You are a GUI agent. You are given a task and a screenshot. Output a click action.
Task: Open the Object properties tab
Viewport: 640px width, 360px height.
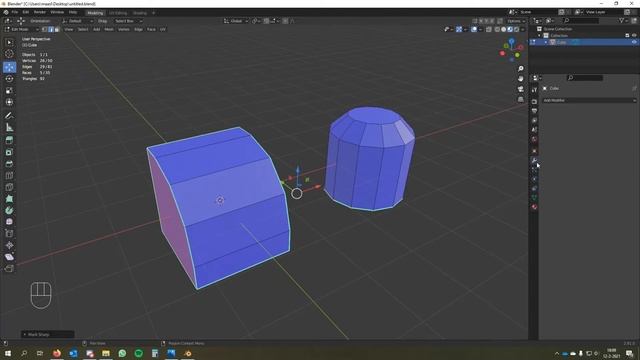click(x=534, y=151)
